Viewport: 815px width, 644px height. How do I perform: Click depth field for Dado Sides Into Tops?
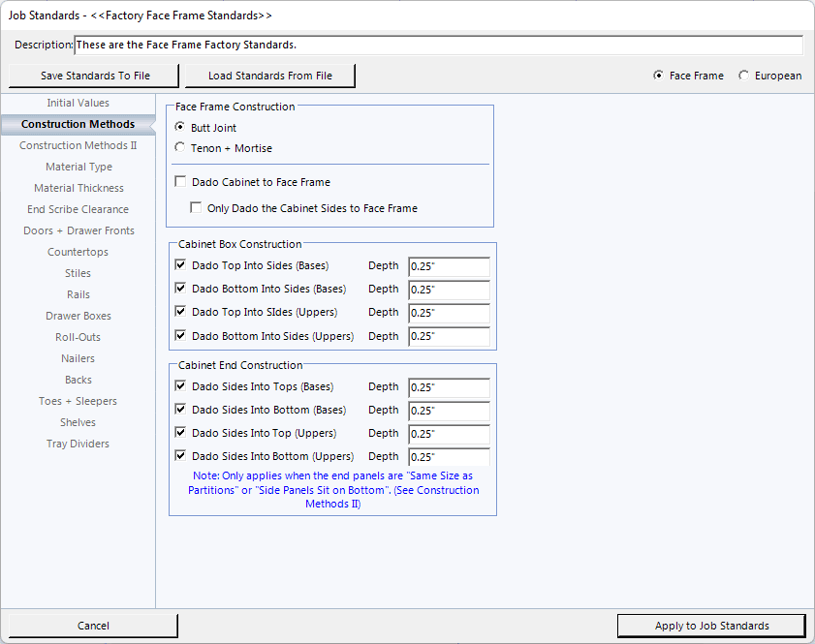pos(448,387)
